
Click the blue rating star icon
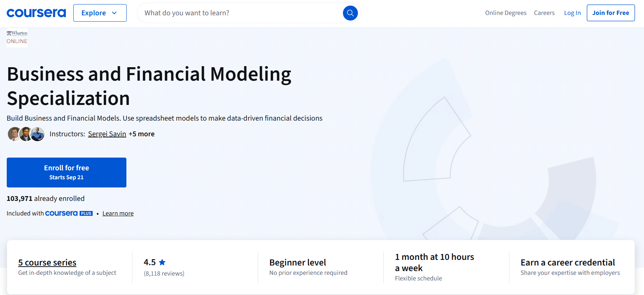tap(162, 262)
